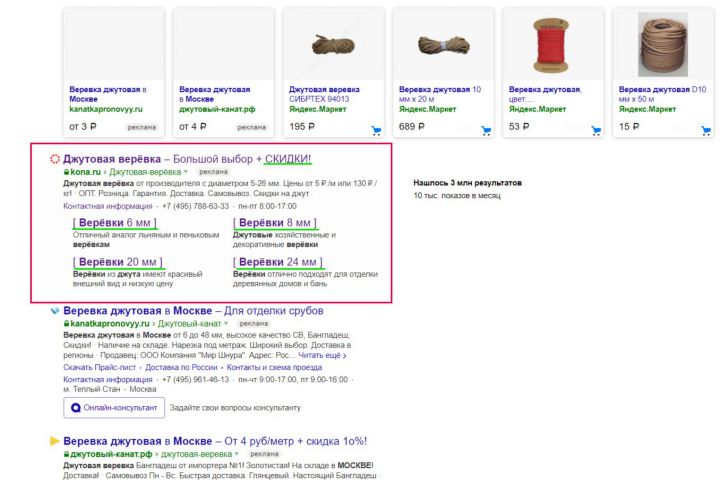Click the реклама label on the от 3 ₽ card

[142, 127]
